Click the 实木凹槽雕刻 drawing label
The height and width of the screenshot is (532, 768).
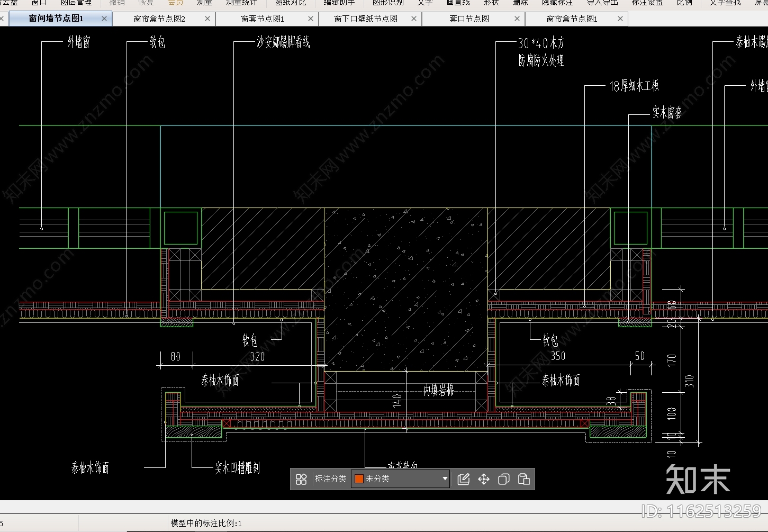(x=237, y=467)
